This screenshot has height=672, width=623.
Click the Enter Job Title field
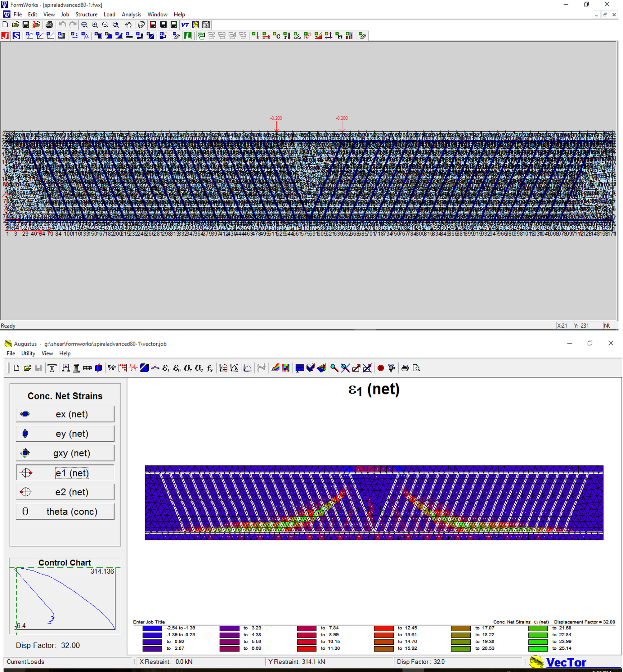148,622
